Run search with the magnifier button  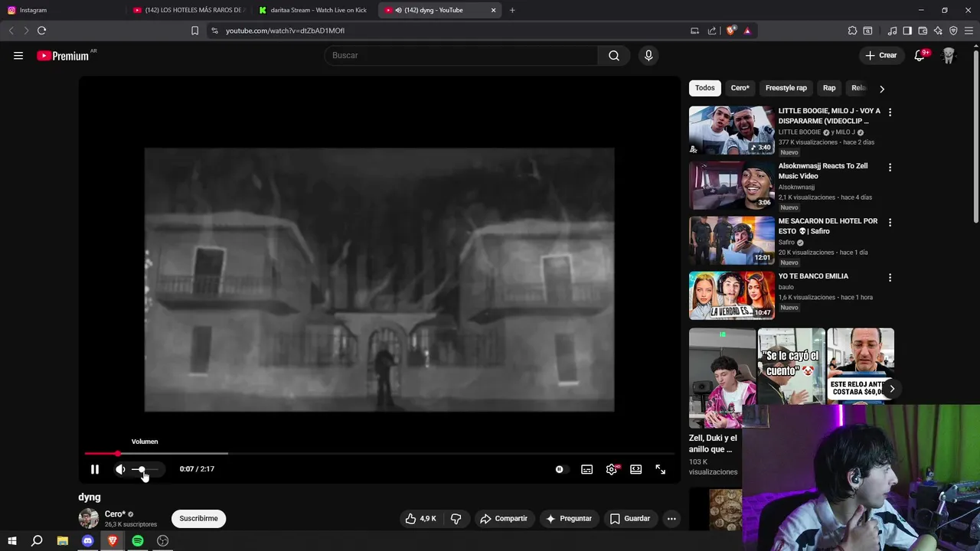pos(614,55)
